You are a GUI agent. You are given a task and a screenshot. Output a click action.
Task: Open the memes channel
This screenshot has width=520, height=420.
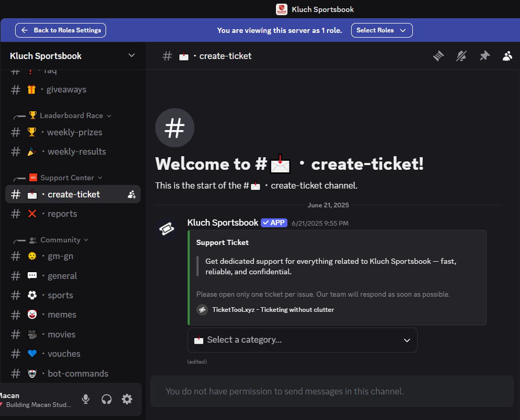coord(73,314)
